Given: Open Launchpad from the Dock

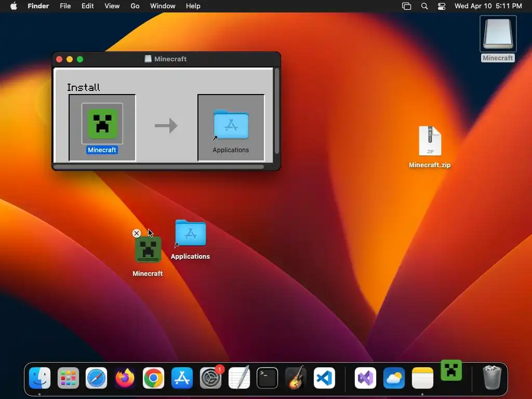Looking at the screenshot, I should (x=68, y=378).
